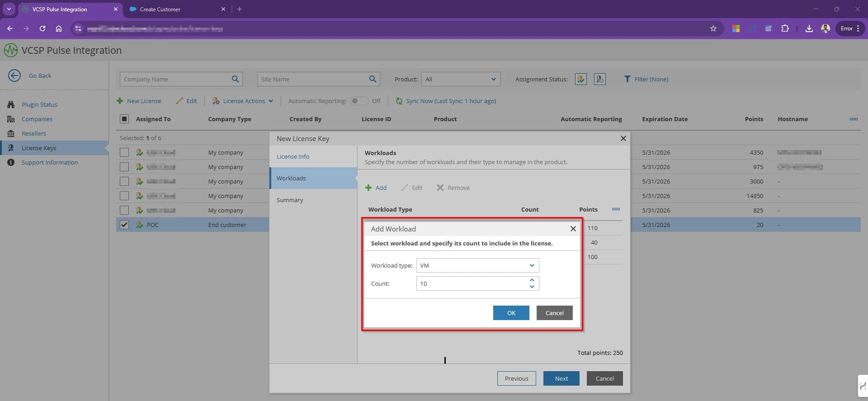This screenshot has width=868, height=401.
Task: Click the assigned status filter icon
Action: [581, 79]
